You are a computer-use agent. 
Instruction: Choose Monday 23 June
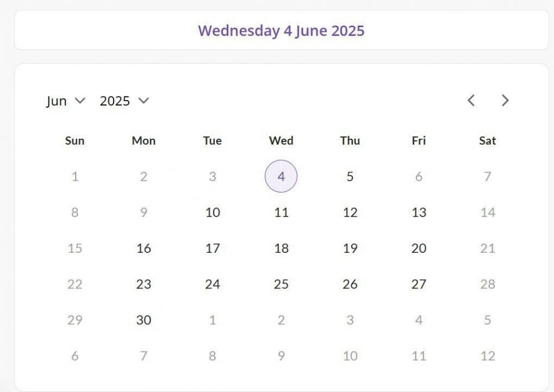click(x=143, y=284)
